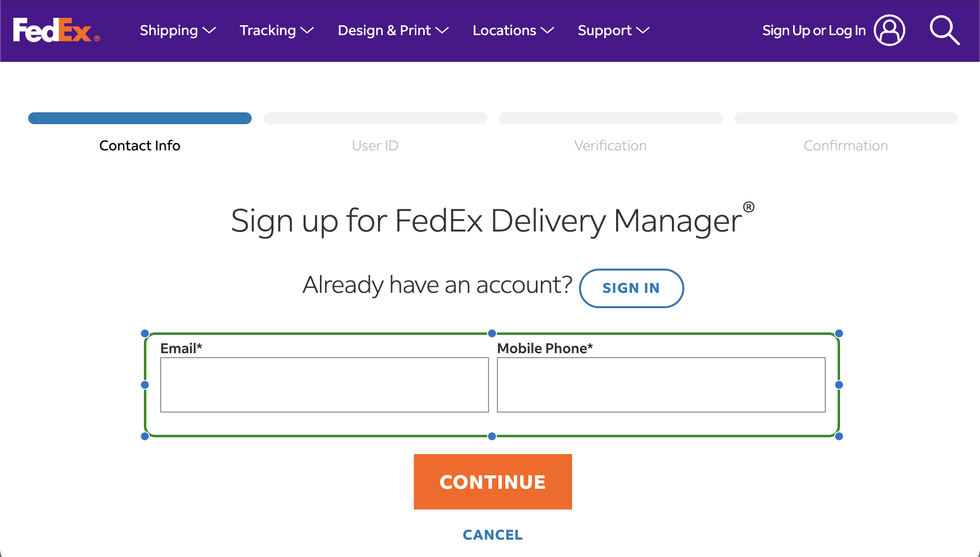Viewport: 980px width, 557px height.
Task: Click the user profile avatar icon
Action: pos(890,30)
